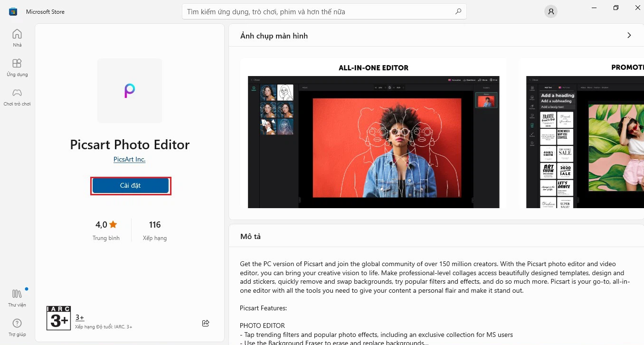This screenshot has height=345, width=644.
Task: Click the Microsoft Store logo
Action: click(x=12, y=11)
